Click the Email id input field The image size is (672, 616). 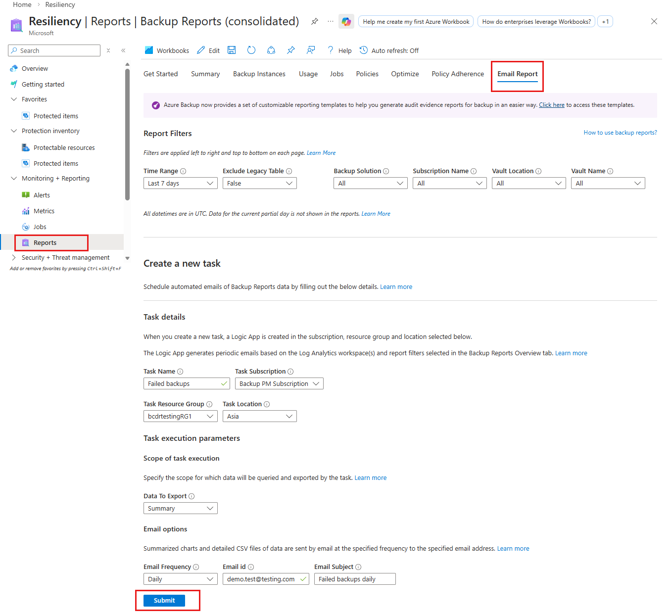[266, 579]
